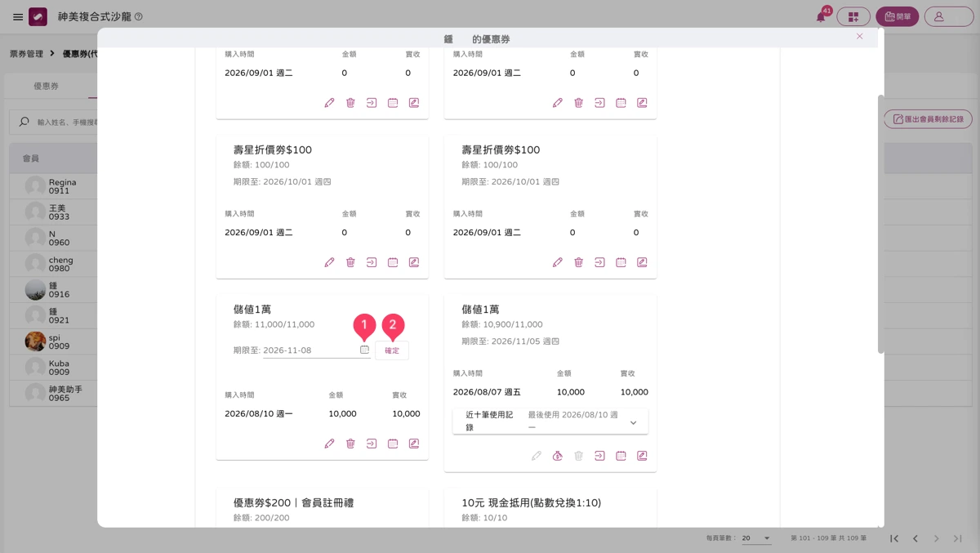
Task: Click the 優惠券$200｜會員註冊禮 card title
Action: (x=293, y=503)
